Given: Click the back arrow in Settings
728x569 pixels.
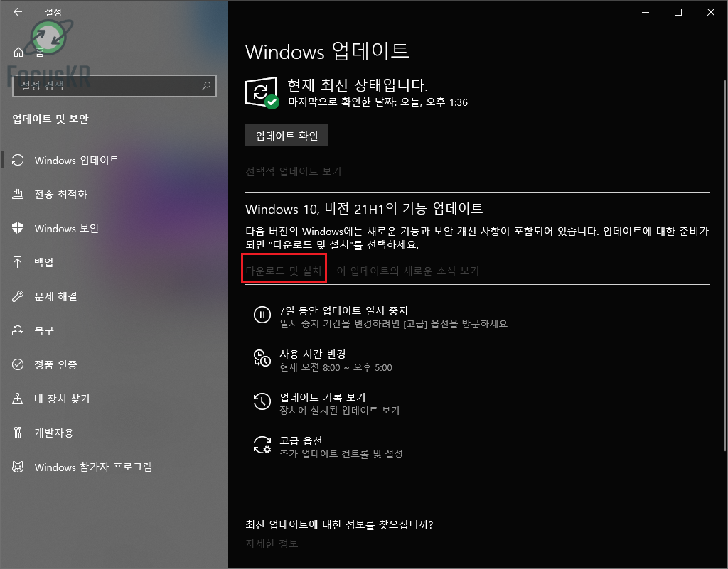Looking at the screenshot, I should pos(18,12).
